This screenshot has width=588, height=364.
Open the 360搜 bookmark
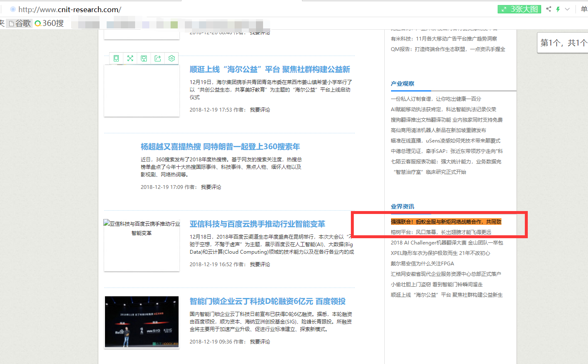(x=49, y=23)
